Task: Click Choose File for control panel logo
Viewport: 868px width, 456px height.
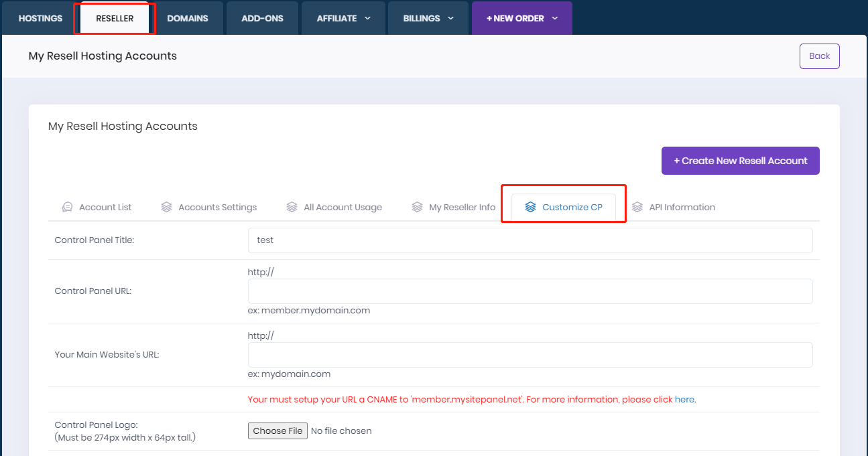Action: [x=277, y=431]
